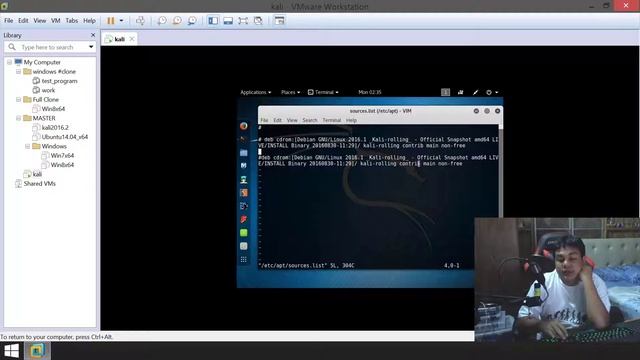Revert the VM to its snapshot
This screenshot has height=360, width=640.
click(x=177, y=20)
